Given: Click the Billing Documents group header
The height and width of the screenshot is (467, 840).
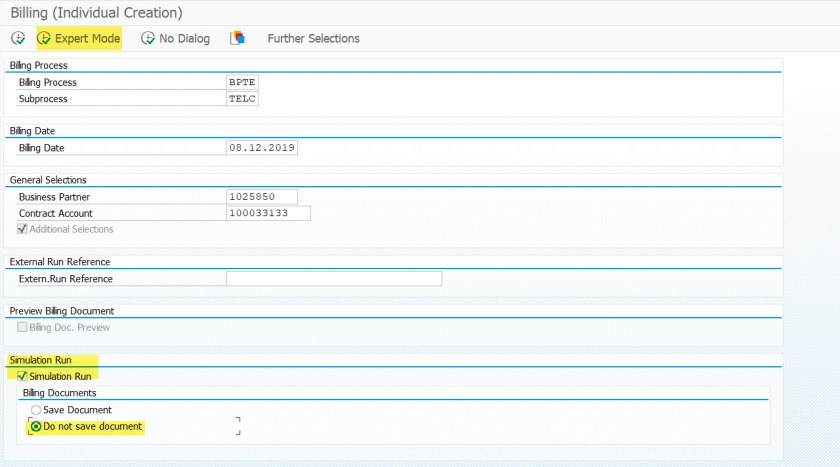Looking at the screenshot, I should pyautogui.click(x=59, y=393).
